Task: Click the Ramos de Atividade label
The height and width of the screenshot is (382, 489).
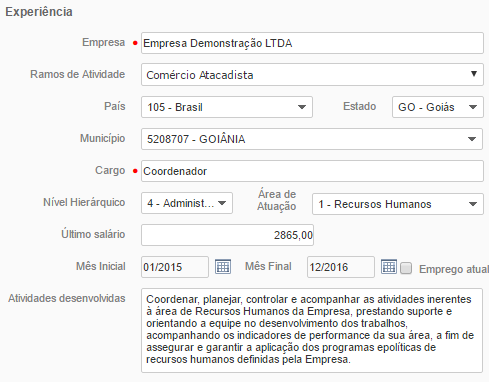Action: pyautogui.click(x=78, y=74)
